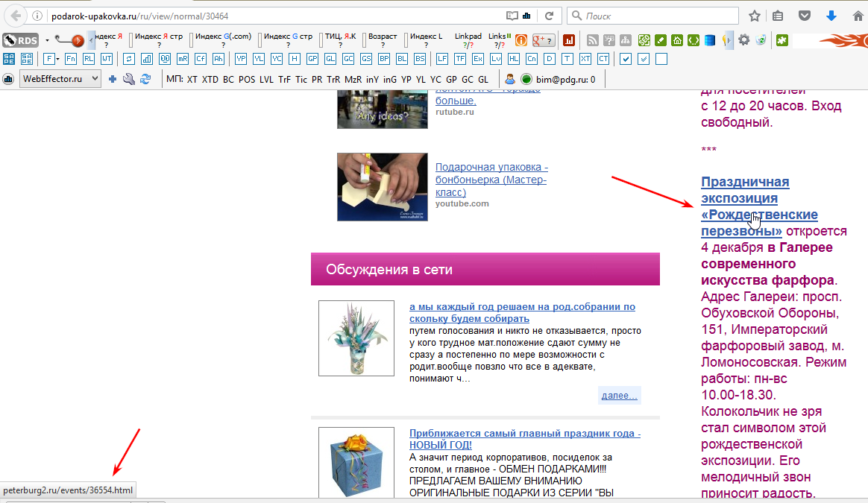Collapse RDS parameters with left chevron

click(x=91, y=40)
